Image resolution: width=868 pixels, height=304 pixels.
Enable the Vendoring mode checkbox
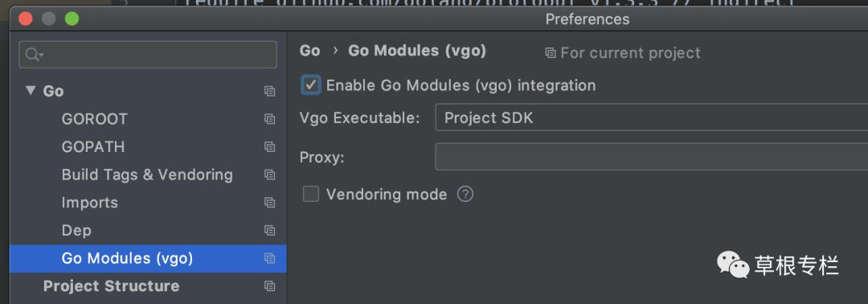pyautogui.click(x=310, y=195)
